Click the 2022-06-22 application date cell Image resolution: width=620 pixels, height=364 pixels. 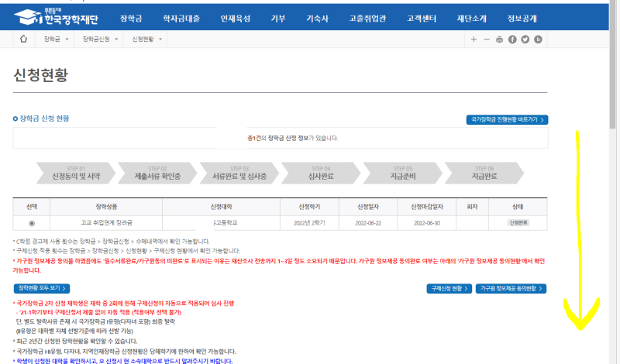pos(368,223)
